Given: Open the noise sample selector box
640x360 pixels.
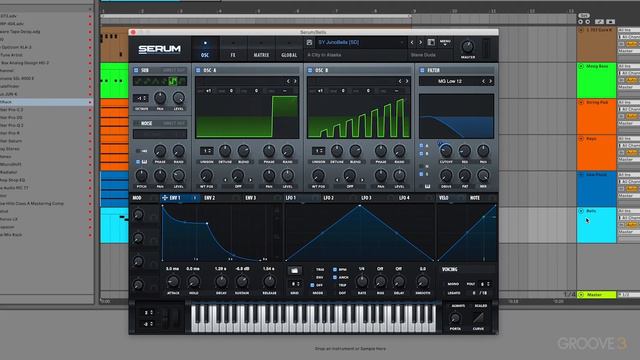Looking at the screenshot, I should (160, 134).
